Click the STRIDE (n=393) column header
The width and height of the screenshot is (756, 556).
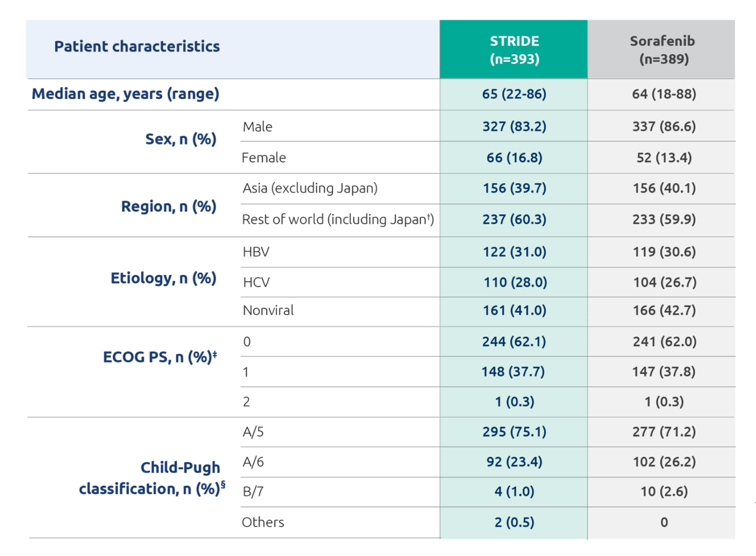pyautogui.click(x=514, y=49)
